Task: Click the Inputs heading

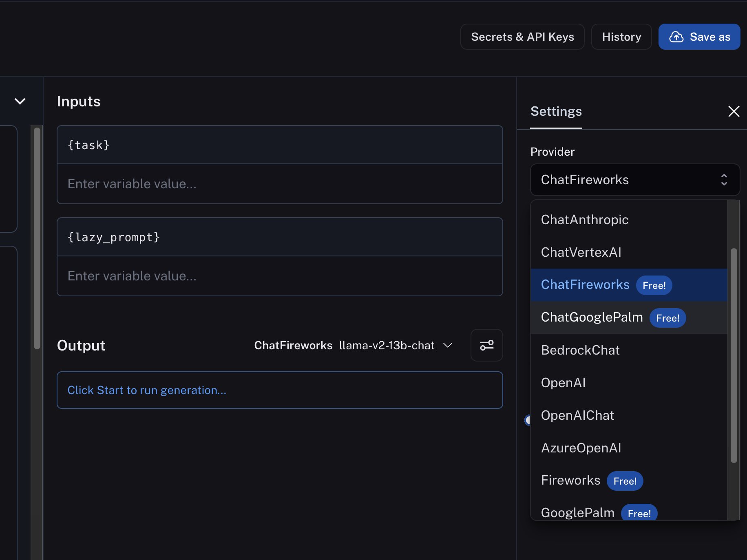Action: pyautogui.click(x=79, y=101)
